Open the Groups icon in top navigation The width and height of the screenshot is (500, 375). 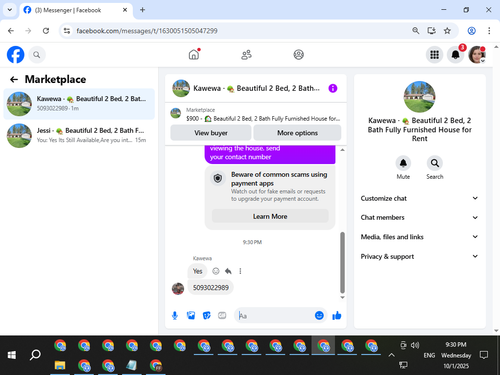298,55
